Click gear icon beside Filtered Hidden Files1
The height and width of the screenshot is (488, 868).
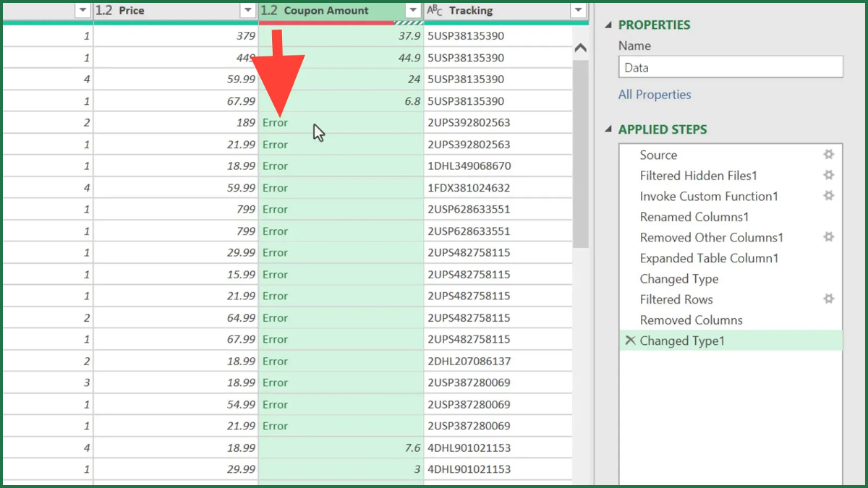[x=829, y=175]
